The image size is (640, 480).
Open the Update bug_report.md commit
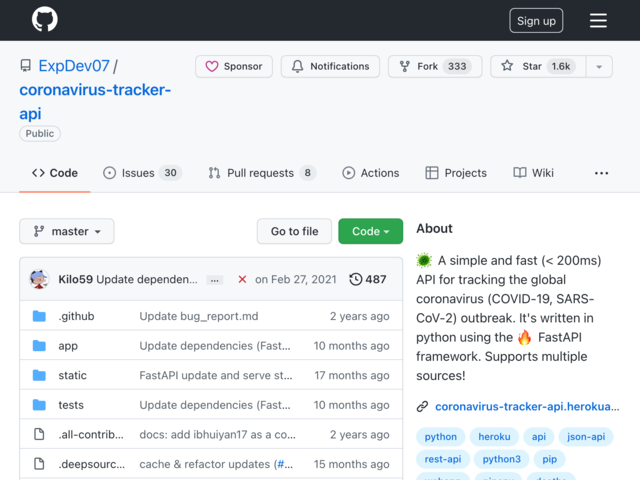click(199, 316)
